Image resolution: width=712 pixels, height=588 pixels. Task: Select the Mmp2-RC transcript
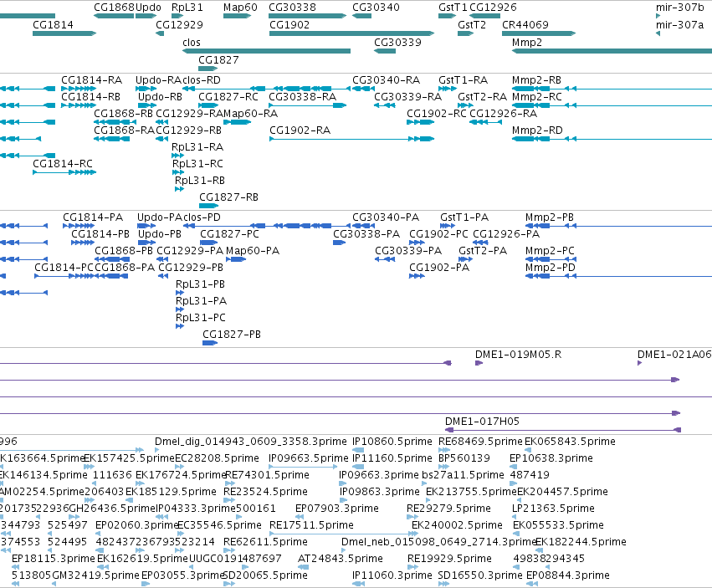tap(612, 105)
